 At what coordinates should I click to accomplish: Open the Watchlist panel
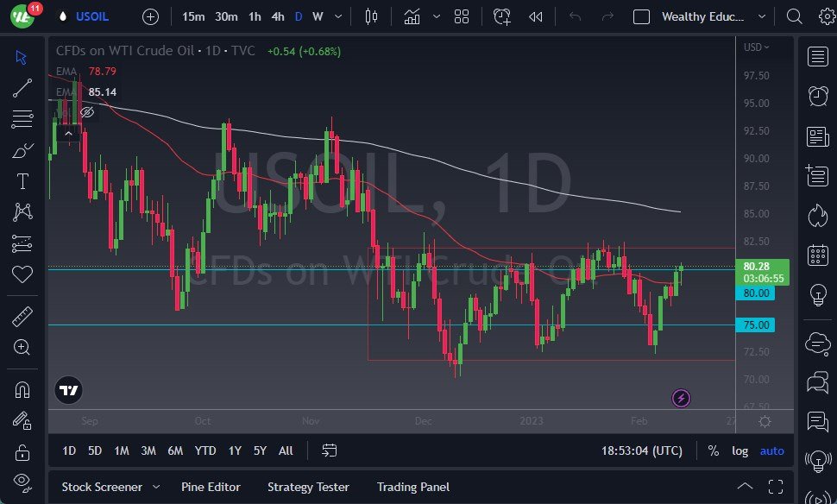(x=818, y=56)
